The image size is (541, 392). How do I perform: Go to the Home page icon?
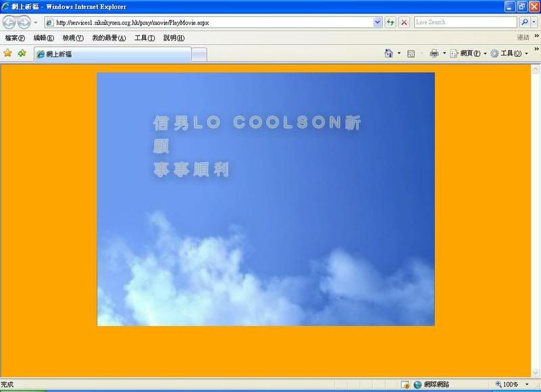coord(389,53)
